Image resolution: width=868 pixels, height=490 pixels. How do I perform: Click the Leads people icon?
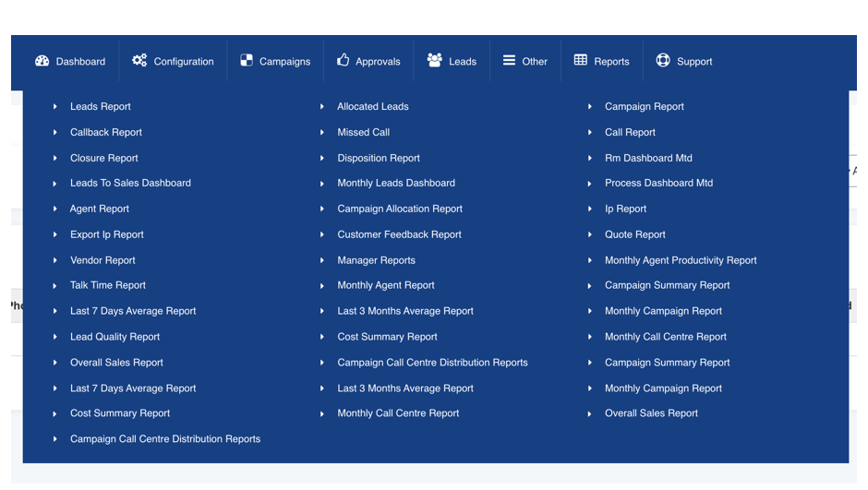[434, 61]
